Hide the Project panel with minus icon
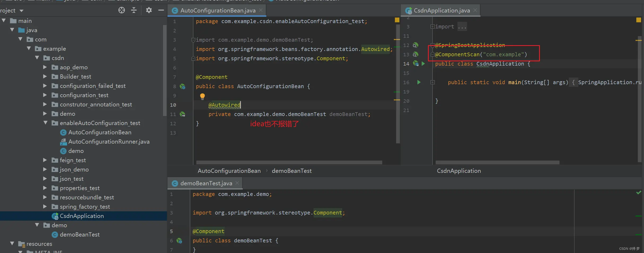 [x=161, y=10]
